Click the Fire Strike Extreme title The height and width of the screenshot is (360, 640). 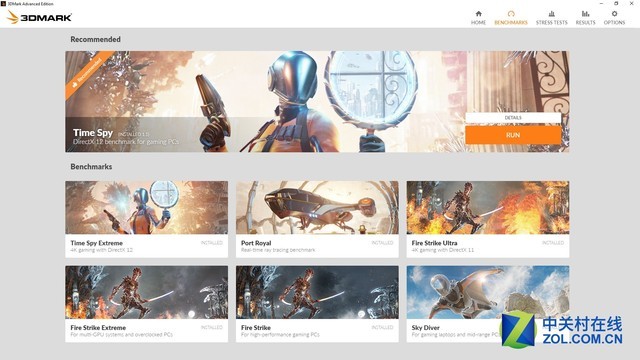[98, 327]
